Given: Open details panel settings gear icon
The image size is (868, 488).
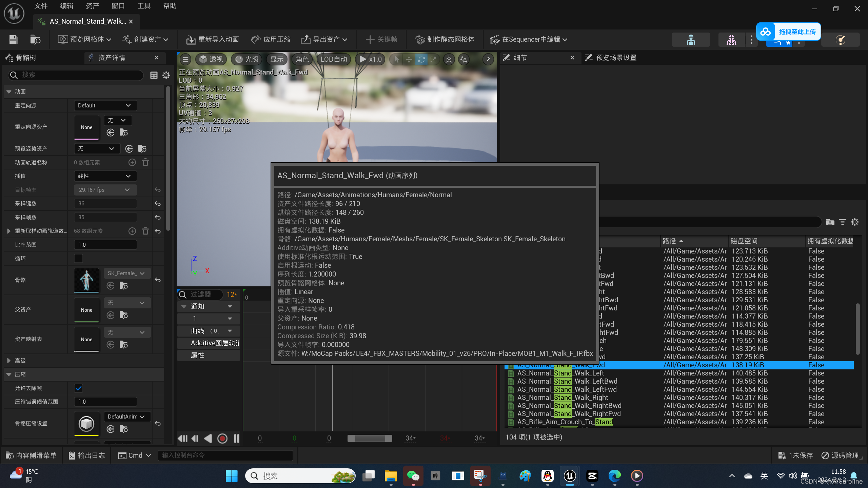Looking at the screenshot, I should [x=166, y=75].
